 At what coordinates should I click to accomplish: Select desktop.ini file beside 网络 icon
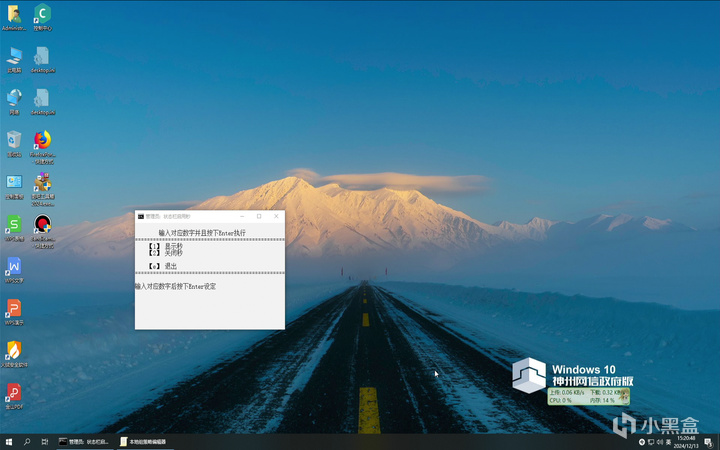pos(43,102)
